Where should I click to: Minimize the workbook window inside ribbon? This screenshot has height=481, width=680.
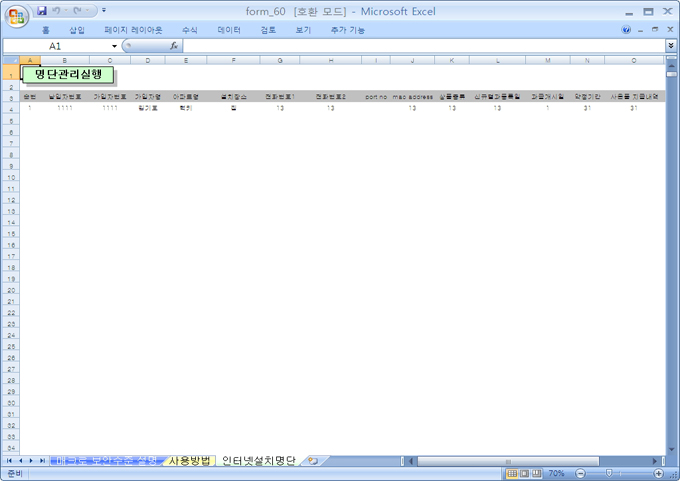coord(641,29)
